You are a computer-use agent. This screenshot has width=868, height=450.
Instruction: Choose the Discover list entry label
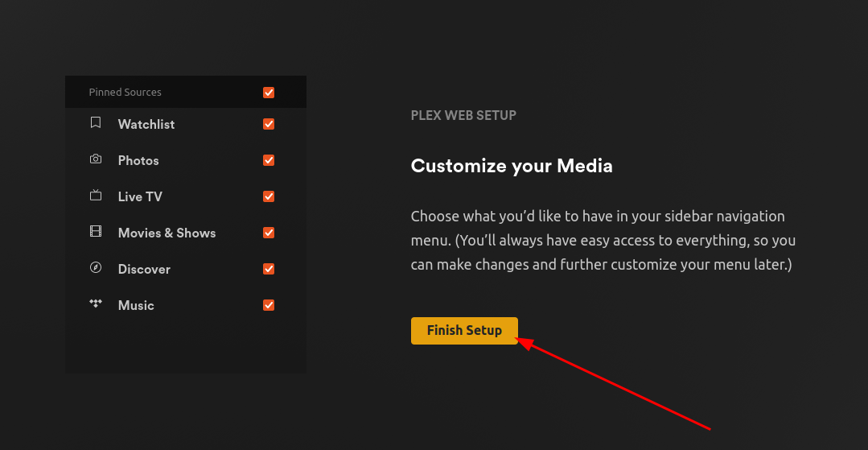pos(144,269)
